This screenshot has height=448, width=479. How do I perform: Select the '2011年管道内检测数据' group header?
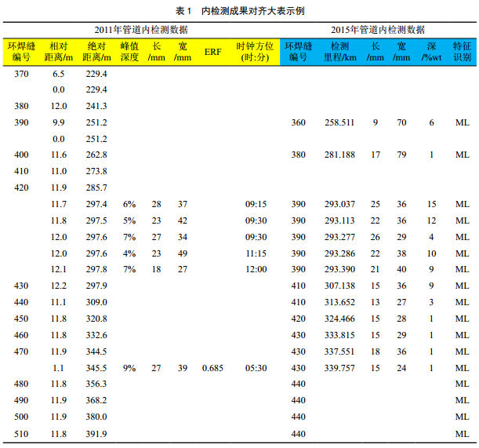pos(141,30)
